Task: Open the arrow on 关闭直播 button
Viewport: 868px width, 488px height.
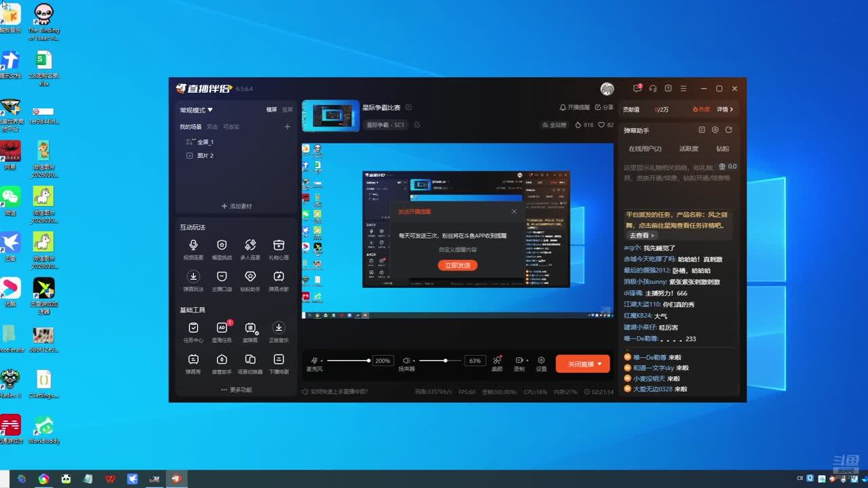Action: tap(599, 364)
